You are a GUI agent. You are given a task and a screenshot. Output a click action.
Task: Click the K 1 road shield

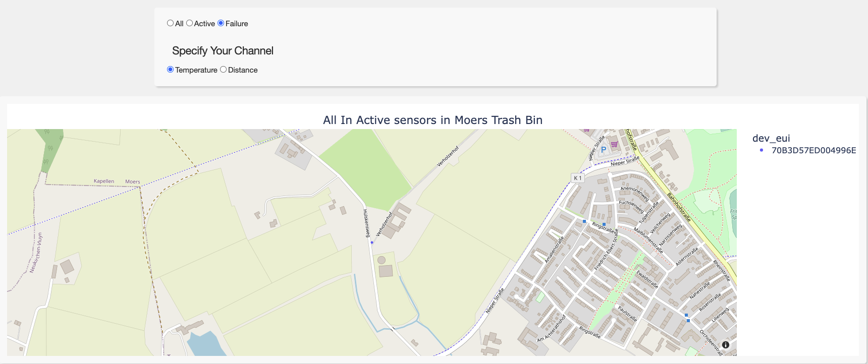pyautogui.click(x=577, y=178)
